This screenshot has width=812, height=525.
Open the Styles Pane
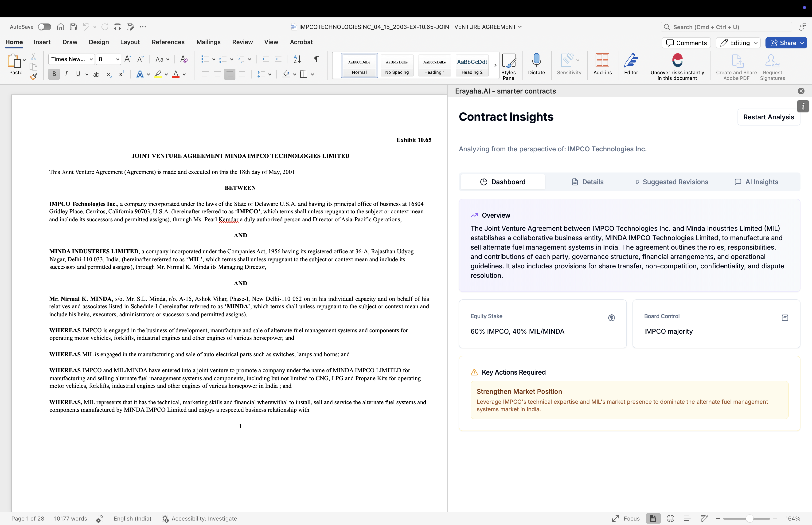click(x=508, y=67)
